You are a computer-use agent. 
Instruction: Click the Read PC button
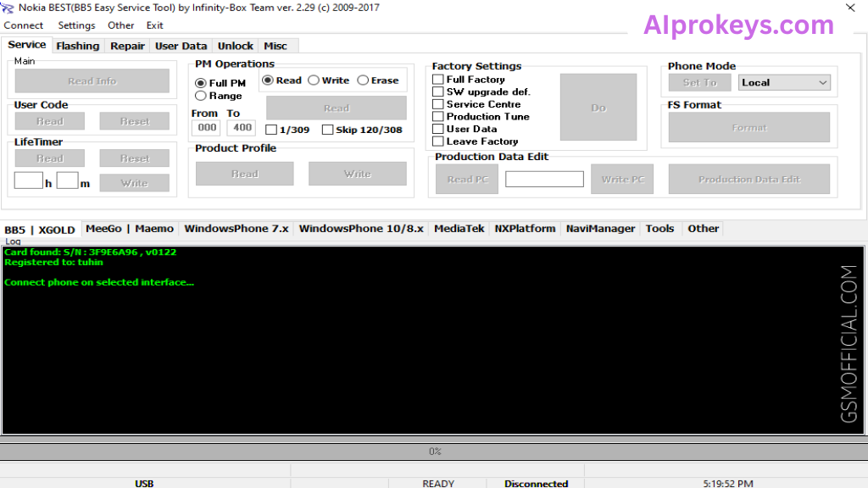coord(467,180)
